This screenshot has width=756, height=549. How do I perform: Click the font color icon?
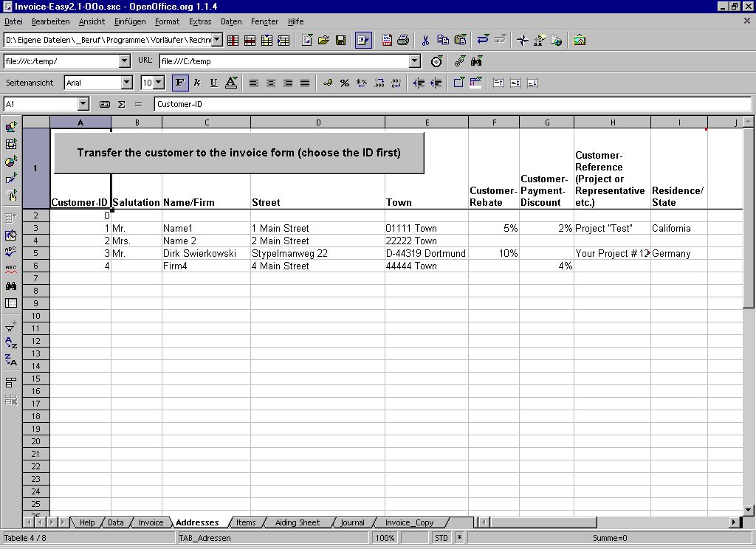pos(231,83)
